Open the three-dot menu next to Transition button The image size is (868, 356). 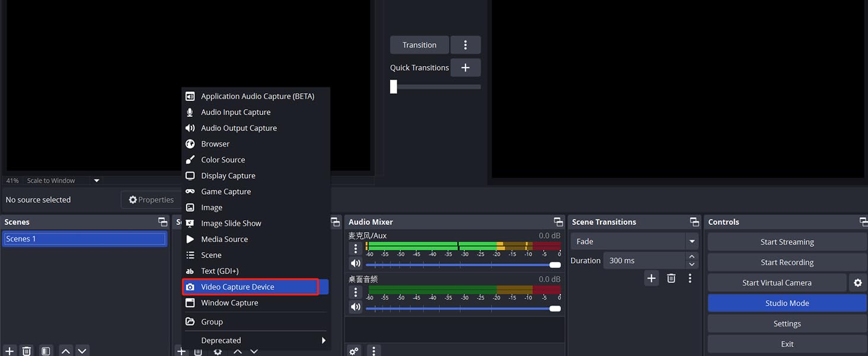point(465,45)
